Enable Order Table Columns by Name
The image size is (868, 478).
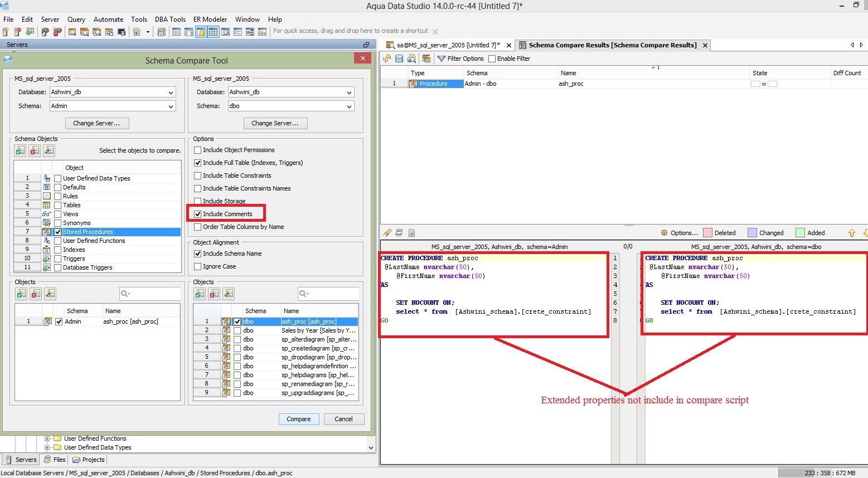tap(197, 227)
